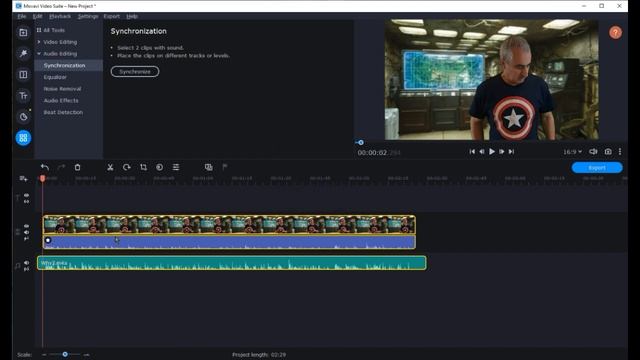Select the video clip thumbnail strip
Image resolution: width=640 pixels, height=360 pixels.
coord(229,225)
